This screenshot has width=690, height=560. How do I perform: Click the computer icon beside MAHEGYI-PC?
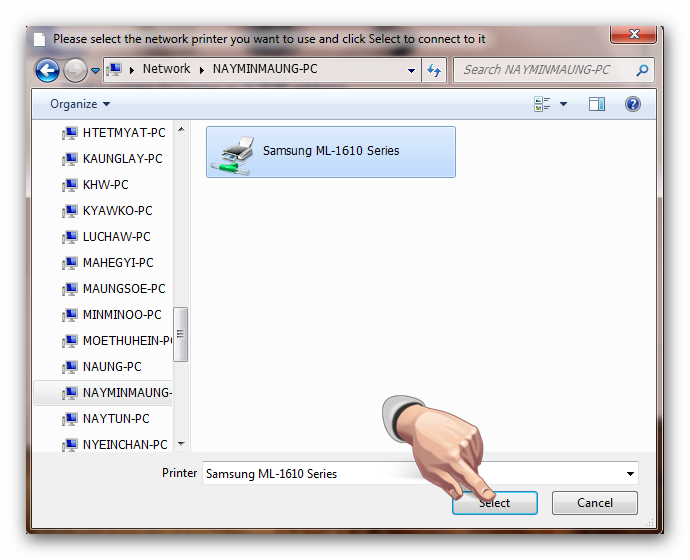coord(70,263)
